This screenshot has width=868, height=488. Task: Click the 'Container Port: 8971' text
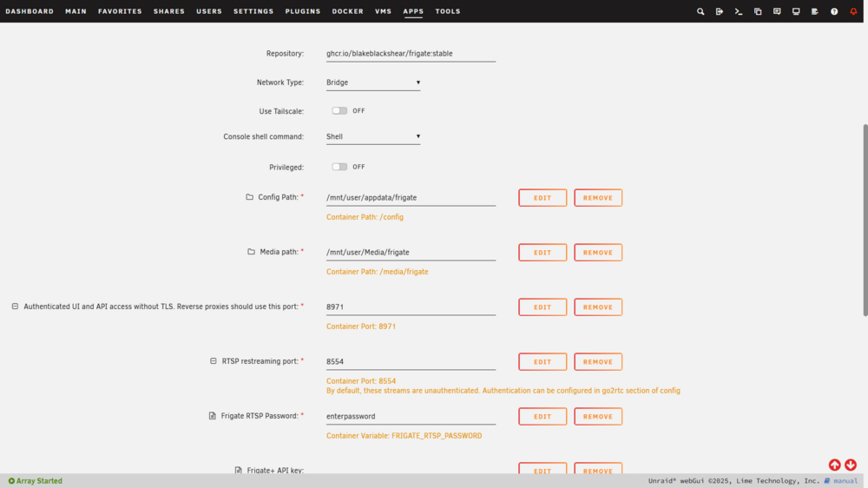361,326
